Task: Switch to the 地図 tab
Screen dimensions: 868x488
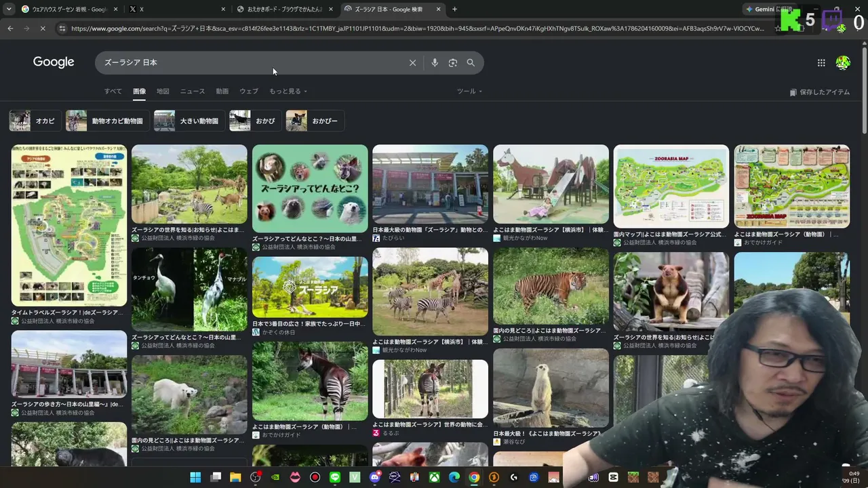Action: (163, 91)
